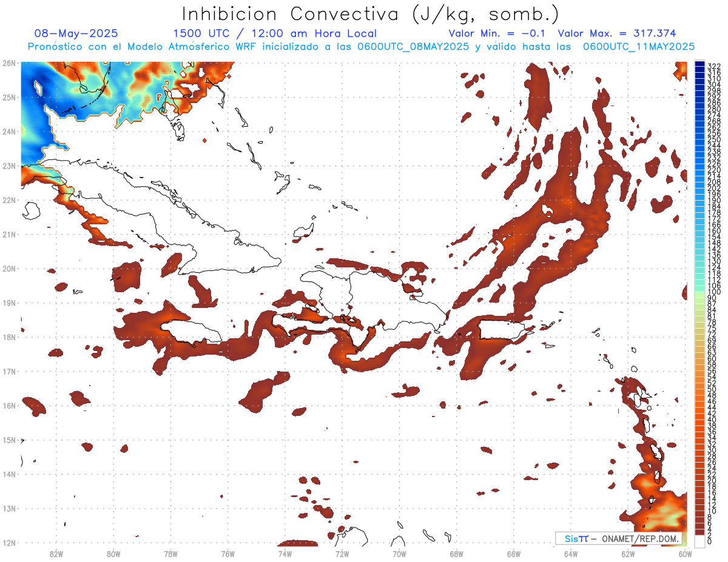The image size is (728, 562).
Task: Click the "66W" longitude label
Action: pyautogui.click(x=514, y=554)
